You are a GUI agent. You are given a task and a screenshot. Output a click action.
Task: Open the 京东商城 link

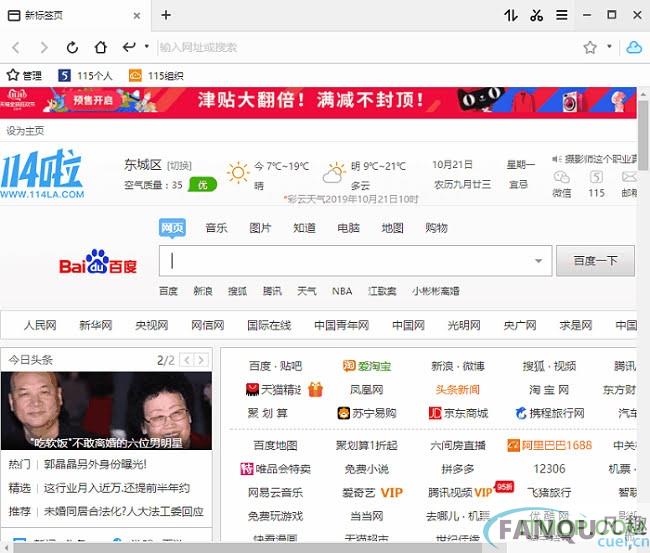pyautogui.click(x=458, y=413)
